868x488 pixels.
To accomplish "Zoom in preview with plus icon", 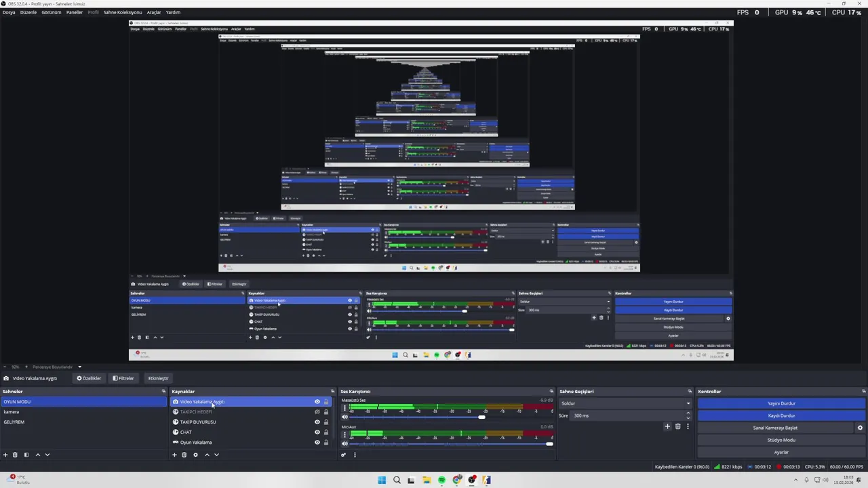I will [25, 367].
